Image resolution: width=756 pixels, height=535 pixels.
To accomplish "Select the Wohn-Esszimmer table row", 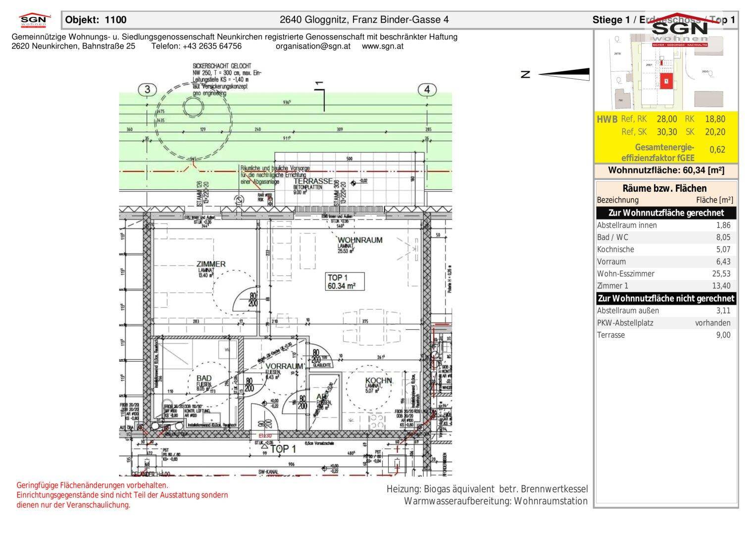I will (x=666, y=274).
